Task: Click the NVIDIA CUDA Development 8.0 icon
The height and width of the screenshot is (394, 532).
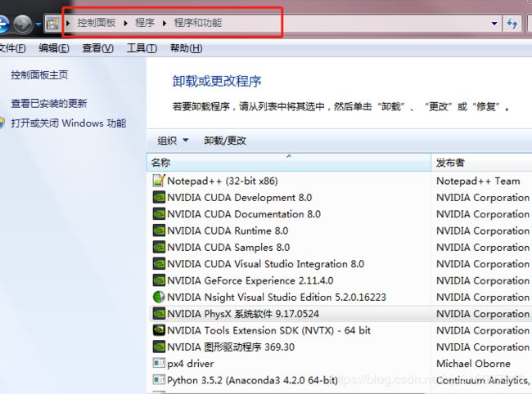Action: pyautogui.click(x=159, y=197)
